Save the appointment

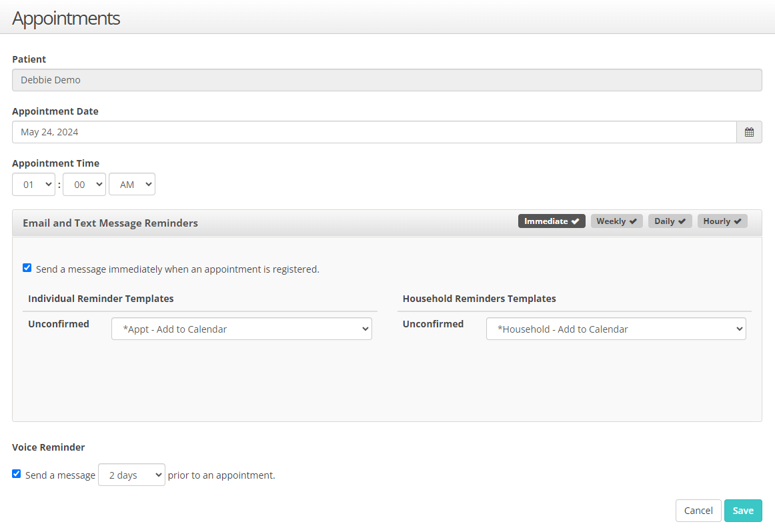tap(743, 511)
